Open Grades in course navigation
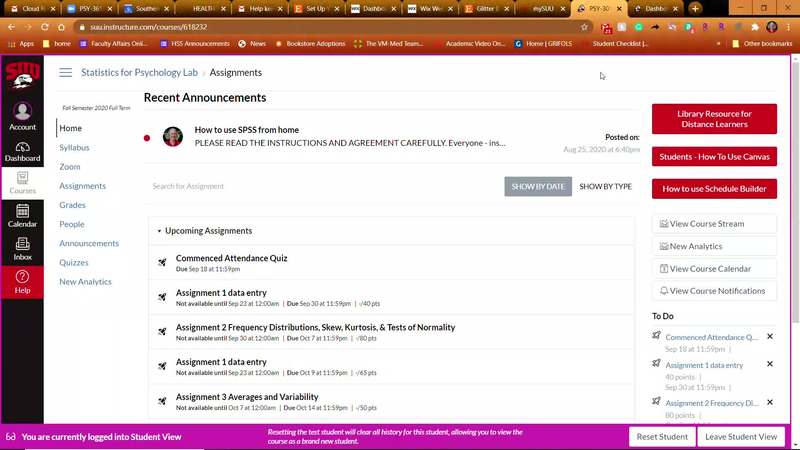The height and width of the screenshot is (450, 800). click(x=72, y=205)
